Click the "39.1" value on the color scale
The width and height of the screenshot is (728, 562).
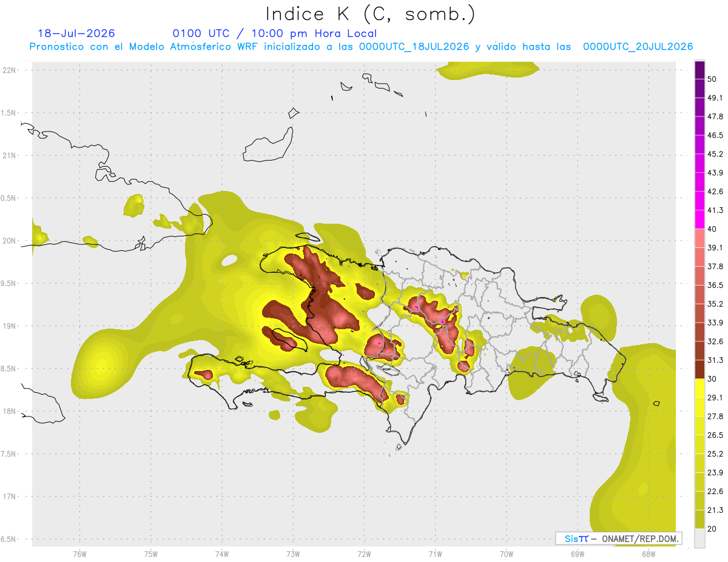coord(715,248)
